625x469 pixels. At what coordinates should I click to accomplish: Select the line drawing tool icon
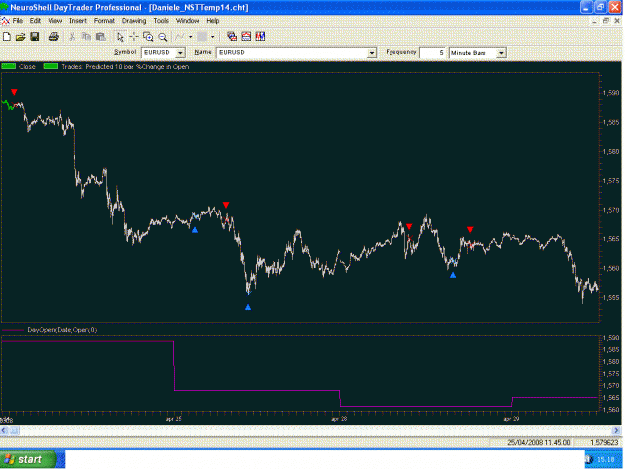tap(180, 37)
